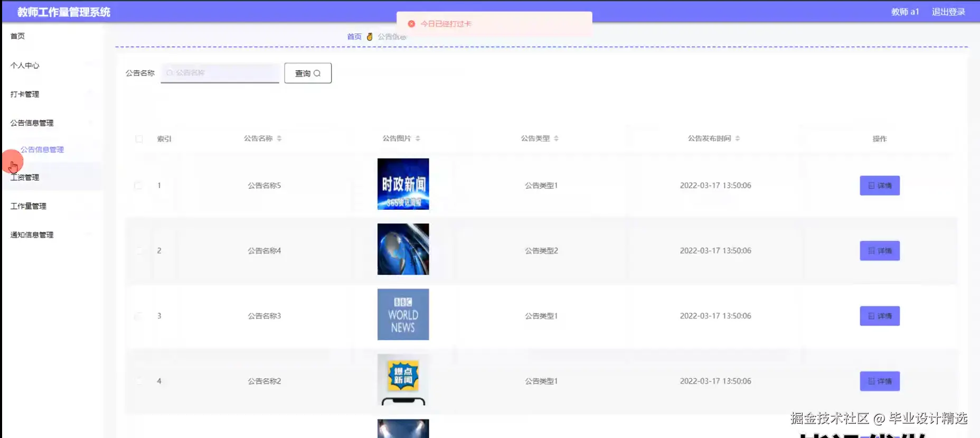The height and width of the screenshot is (438, 980).
Task: Click the sort icon next to 公告图片 column
Action: [x=418, y=138]
